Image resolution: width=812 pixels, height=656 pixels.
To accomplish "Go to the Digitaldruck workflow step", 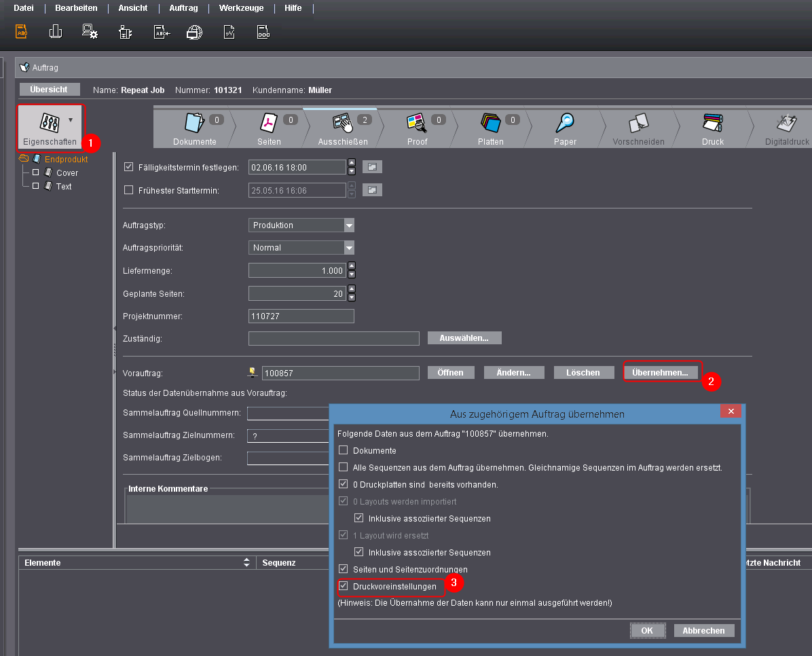I will pos(787,129).
